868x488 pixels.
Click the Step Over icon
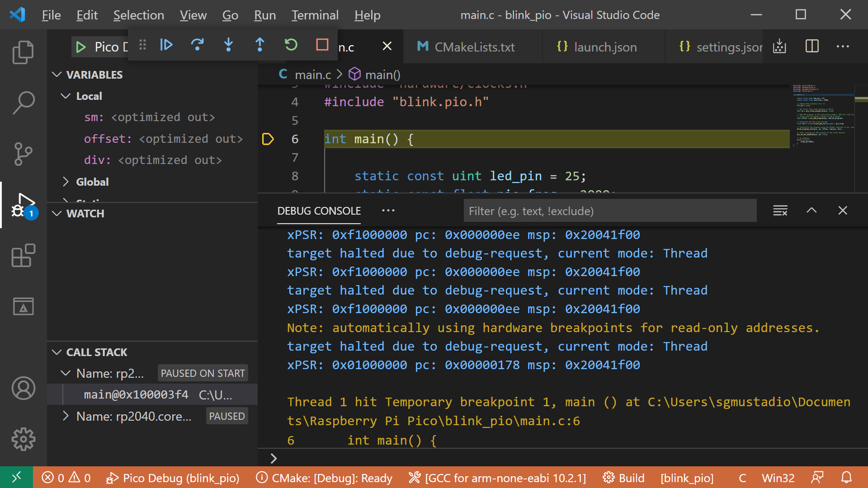[198, 45]
